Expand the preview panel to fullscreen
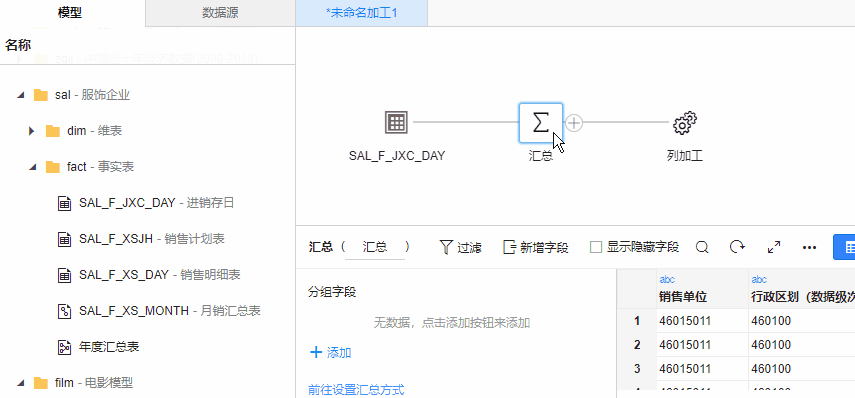Screen dimensions: 855x398 pyautogui.click(x=774, y=248)
